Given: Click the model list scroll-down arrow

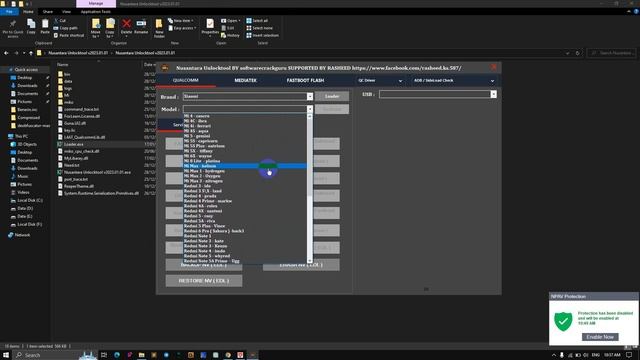Looking at the screenshot, I should coord(310,261).
